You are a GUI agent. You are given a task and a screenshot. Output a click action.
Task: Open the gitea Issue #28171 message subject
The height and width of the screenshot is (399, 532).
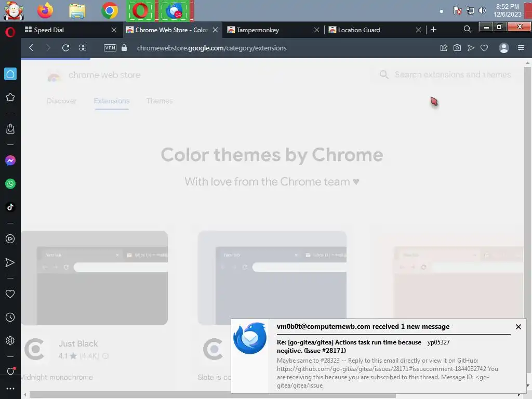349,347
